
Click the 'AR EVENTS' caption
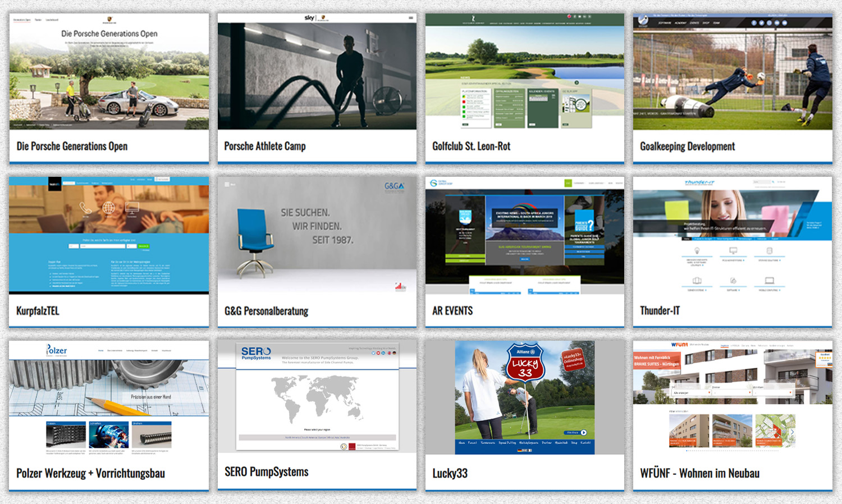point(452,311)
